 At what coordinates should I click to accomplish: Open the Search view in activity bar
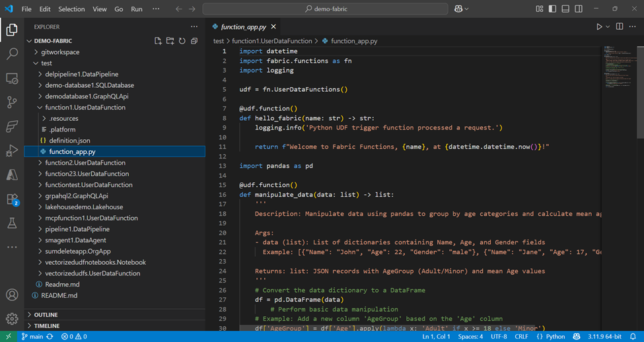tap(12, 54)
